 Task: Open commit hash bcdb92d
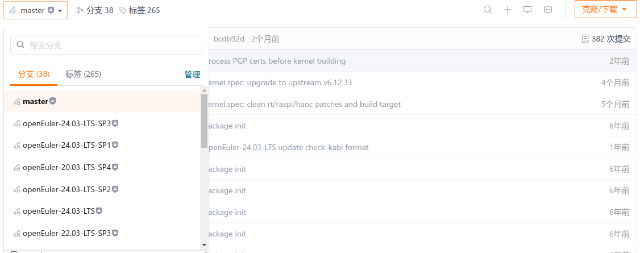click(x=228, y=39)
